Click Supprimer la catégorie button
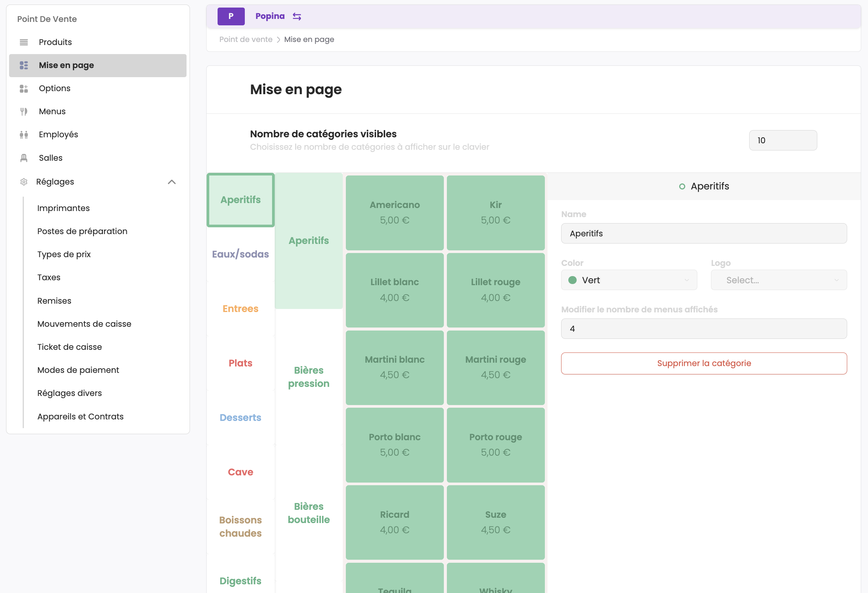This screenshot has height=593, width=868. [704, 363]
